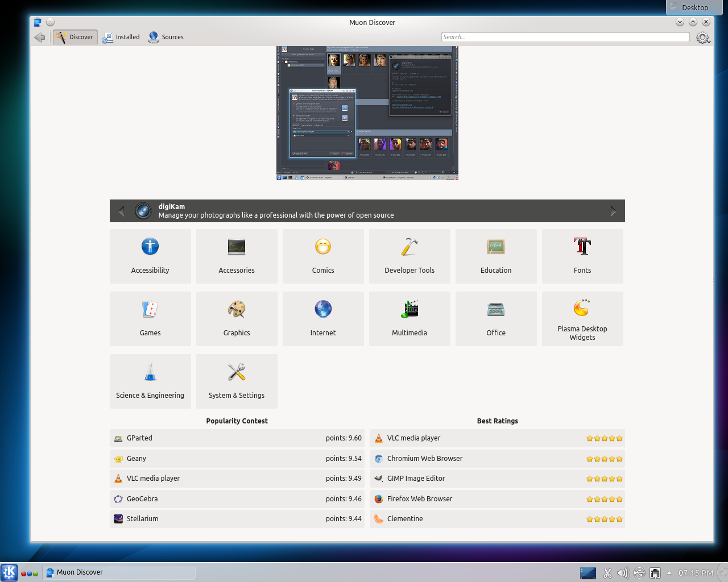Open the Graphics category
Image resolution: width=728 pixels, height=582 pixels.
point(237,319)
